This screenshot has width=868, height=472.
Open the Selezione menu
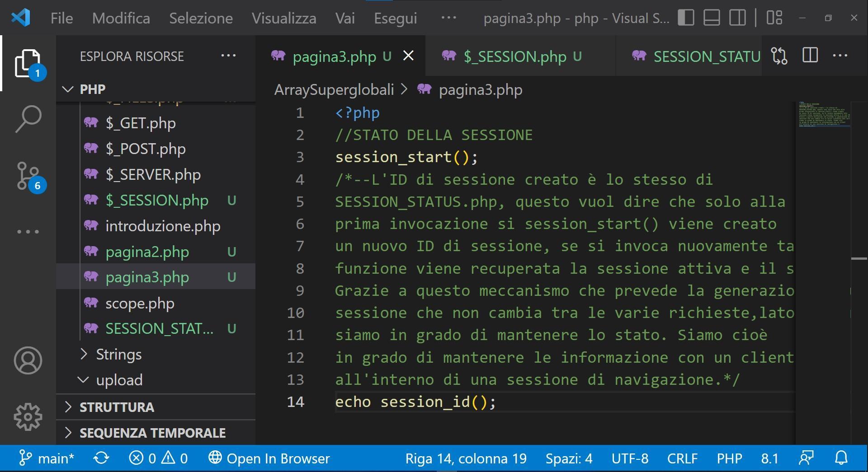click(x=201, y=18)
